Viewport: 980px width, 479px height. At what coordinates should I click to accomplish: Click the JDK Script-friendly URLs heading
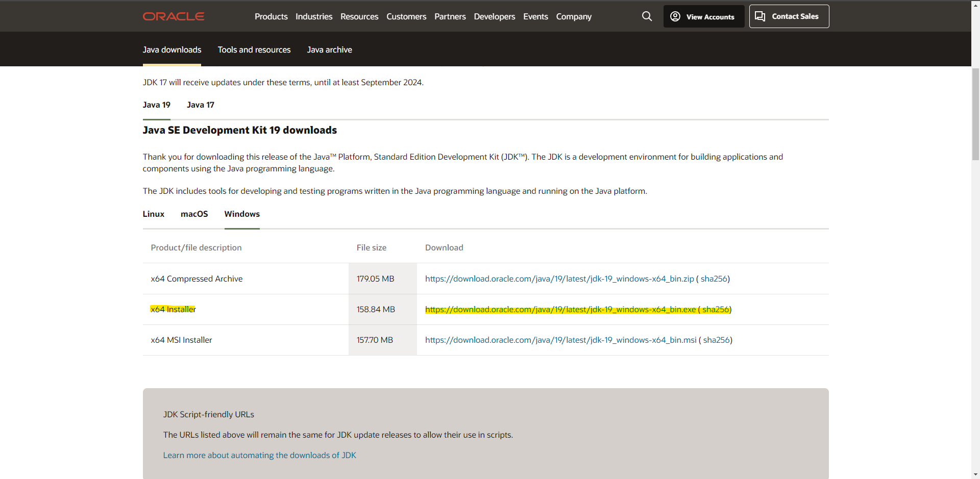pyautogui.click(x=208, y=414)
